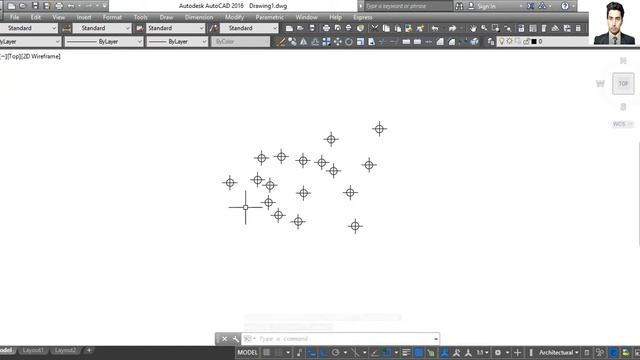Click the Erase tool in Modify toolbar

pyautogui.click(x=281, y=42)
